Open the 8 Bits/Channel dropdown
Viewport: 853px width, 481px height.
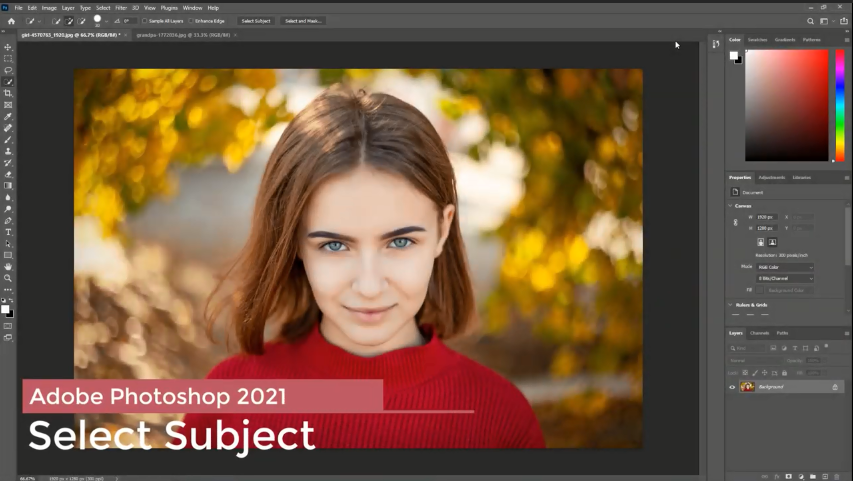point(784,278)
